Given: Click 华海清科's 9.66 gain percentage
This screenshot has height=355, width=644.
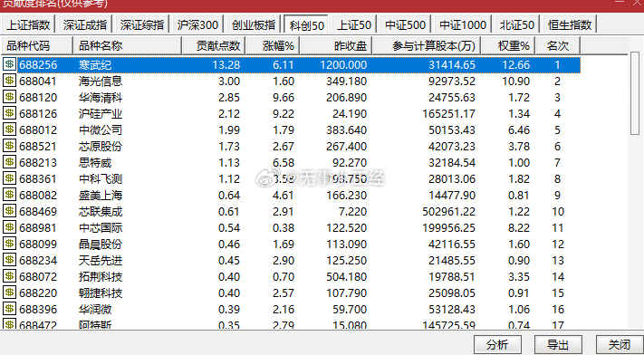Looking at the screenshot, I should pyautogui.click(x=284, y=98).
